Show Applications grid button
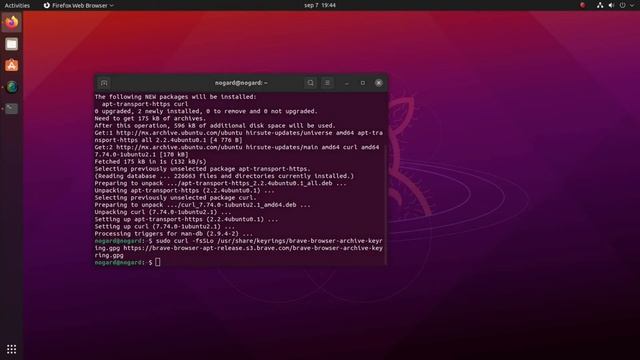 coord(11,349)
